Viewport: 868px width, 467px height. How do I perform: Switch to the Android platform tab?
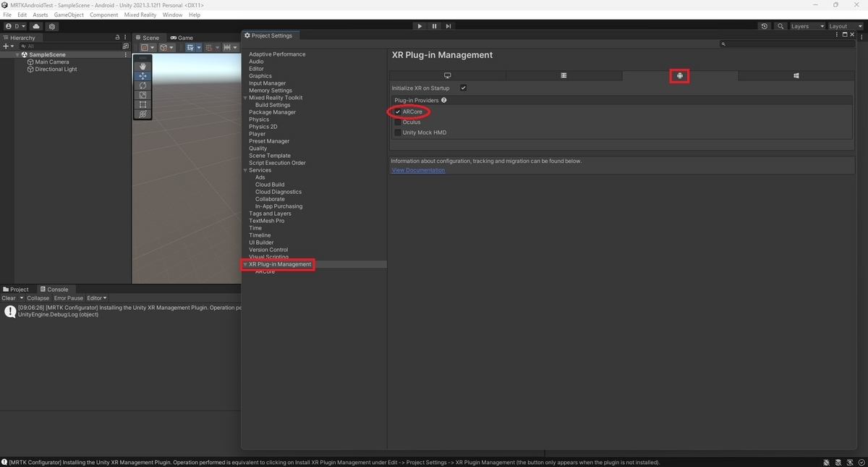(679, 75)
